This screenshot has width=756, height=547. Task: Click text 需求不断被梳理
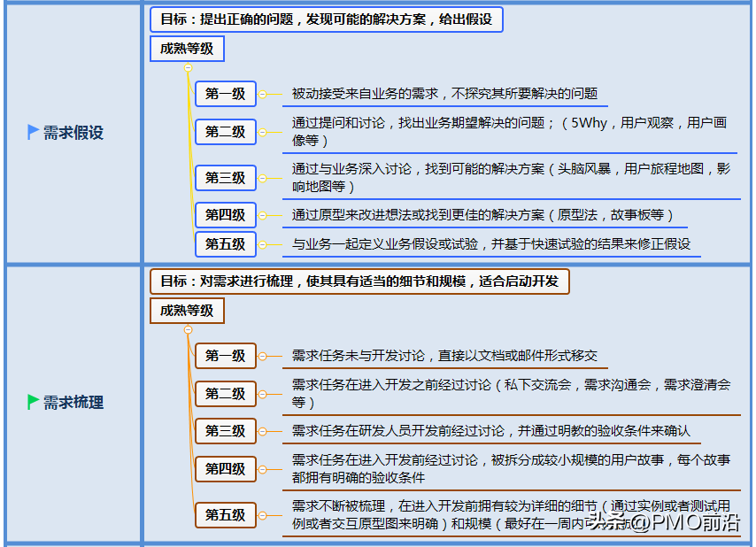pyautogui.click(x=338, y=506)
